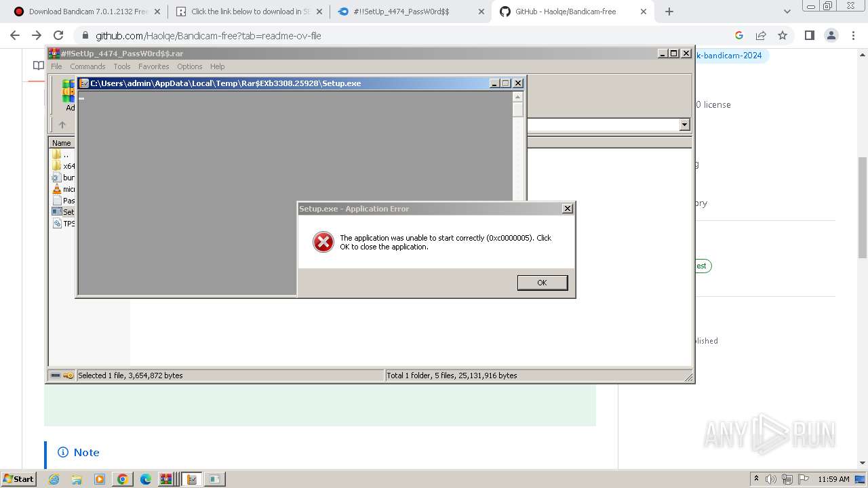The height and width of the screenshot is (488, 868).
Task: Click the volume icon in system tray
Action: click(771, 479)
